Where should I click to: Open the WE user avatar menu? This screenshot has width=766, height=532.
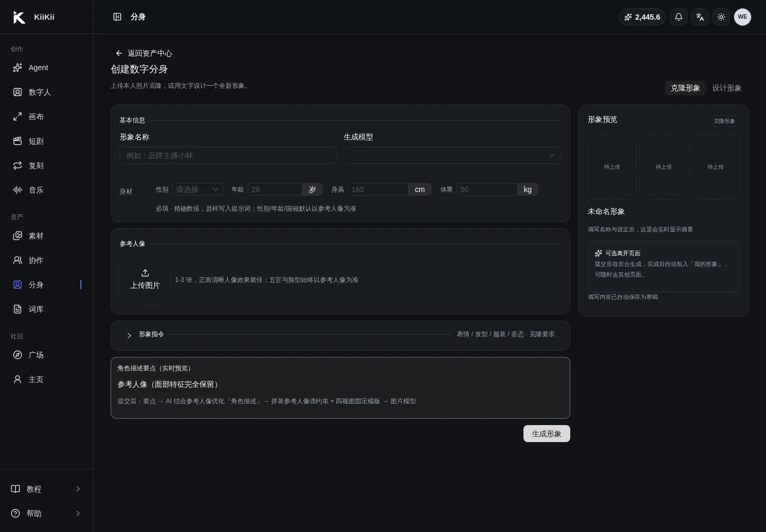743,17
